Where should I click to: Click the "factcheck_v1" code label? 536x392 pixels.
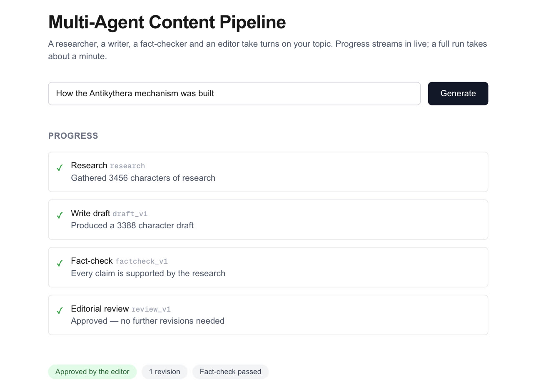pyautogui.click(x=142, y=261)
